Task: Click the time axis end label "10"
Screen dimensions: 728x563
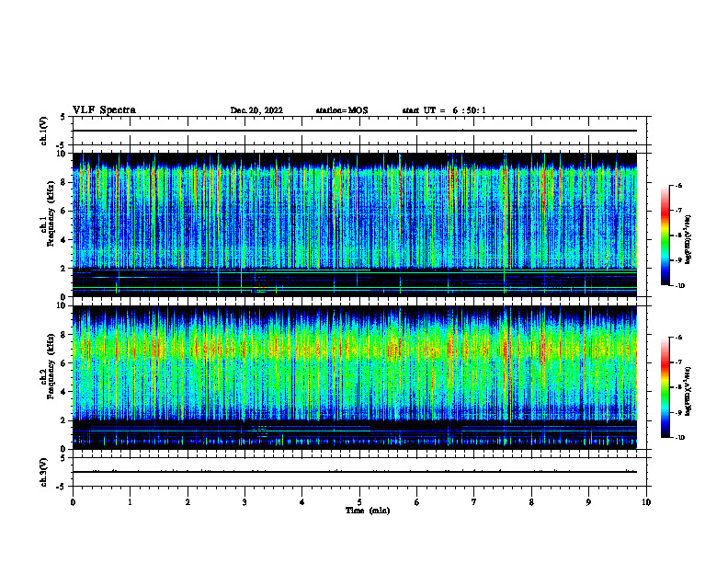Action: coord(646,502)
